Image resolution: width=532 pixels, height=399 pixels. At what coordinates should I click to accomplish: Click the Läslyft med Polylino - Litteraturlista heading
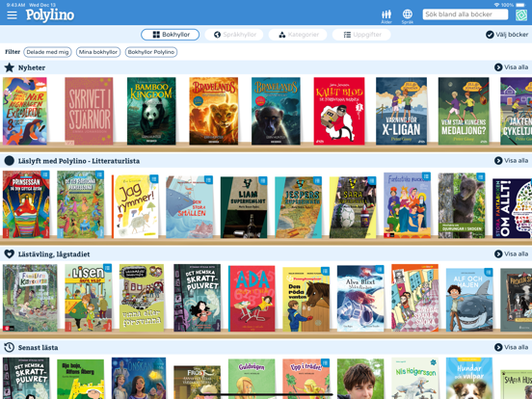(79, 161)
